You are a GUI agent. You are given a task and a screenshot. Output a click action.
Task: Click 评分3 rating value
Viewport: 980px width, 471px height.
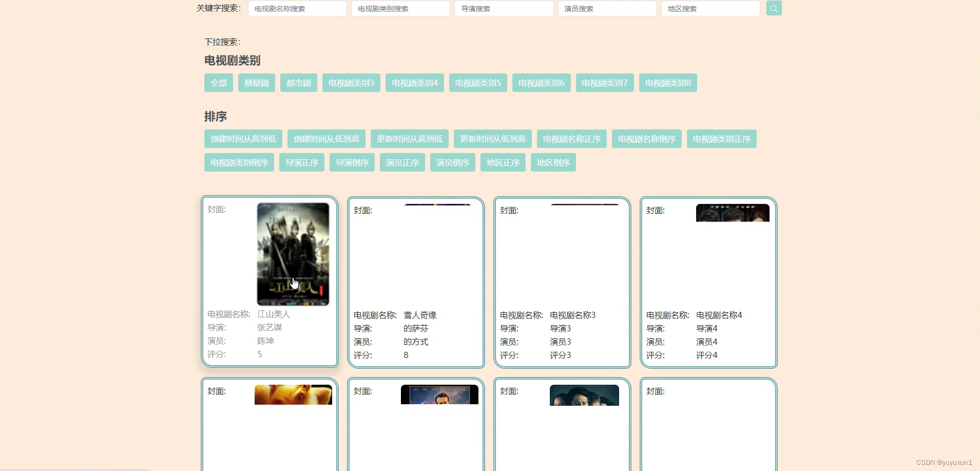(561, 355)
